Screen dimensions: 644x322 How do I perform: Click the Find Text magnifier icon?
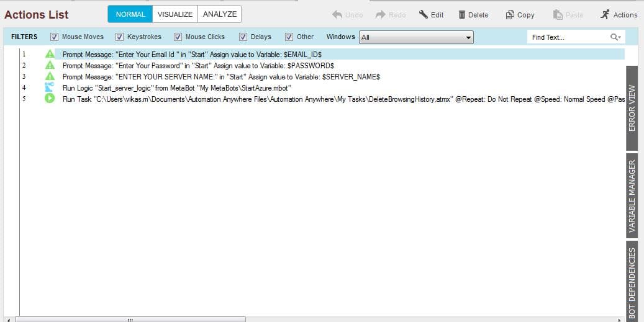coord(615,37)
